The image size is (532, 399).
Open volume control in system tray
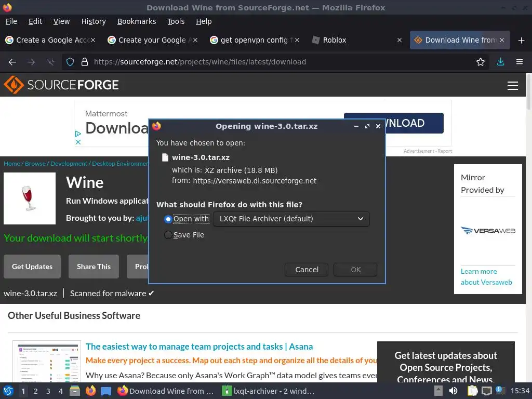(x=453, y=391)
